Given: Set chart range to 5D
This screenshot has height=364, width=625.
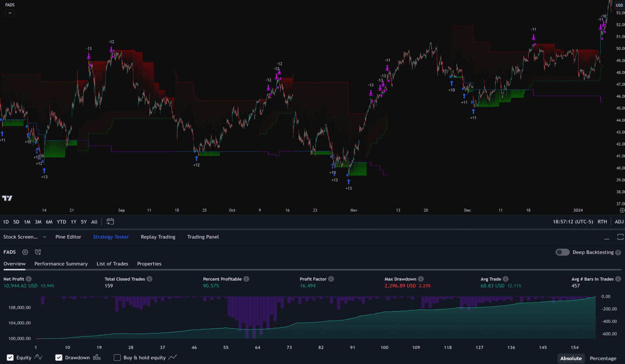Looking at the screenshot, I should tap(16, 222).
